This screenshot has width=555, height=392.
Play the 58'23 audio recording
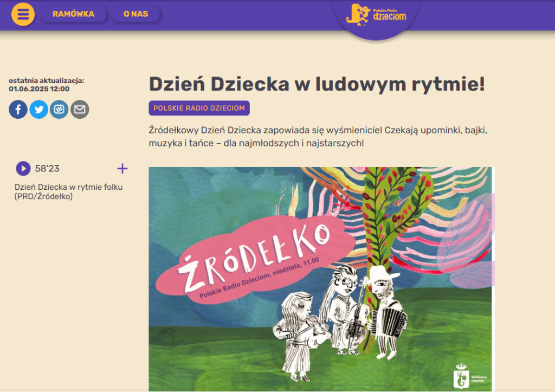23,169
